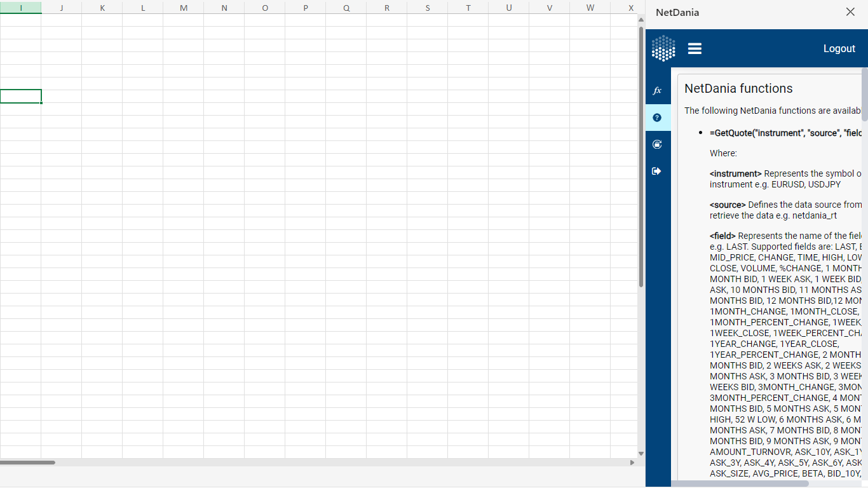Click the NetDania functions heading
The height and width of the screenshot is (488, 868).
[x=738, y=89]
